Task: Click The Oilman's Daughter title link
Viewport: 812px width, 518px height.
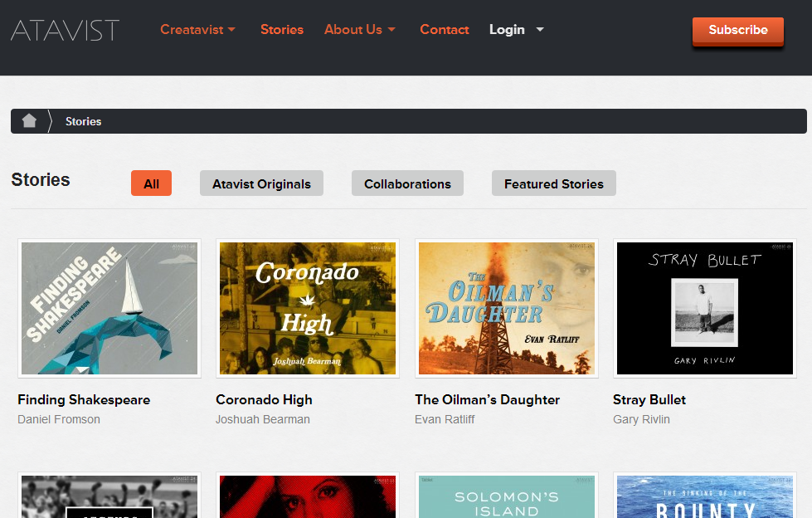Action: 488,400
